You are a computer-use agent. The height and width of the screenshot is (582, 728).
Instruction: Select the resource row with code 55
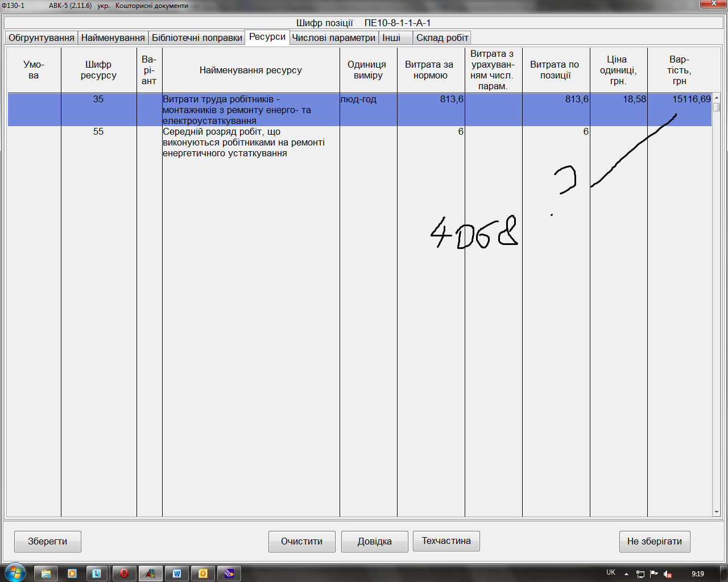click(250, 142)
